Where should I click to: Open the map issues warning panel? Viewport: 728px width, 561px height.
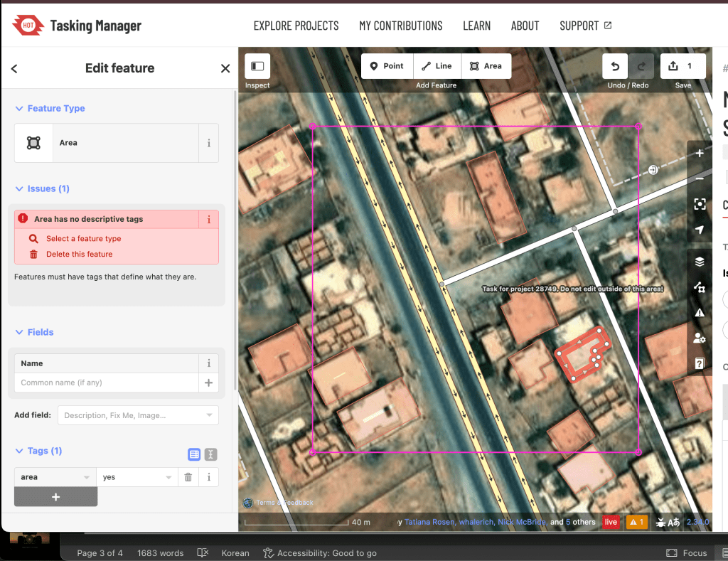click(700, 312)
